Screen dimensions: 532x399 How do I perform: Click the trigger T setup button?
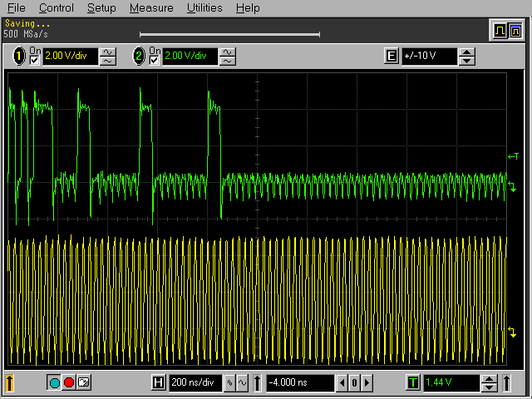413,382
